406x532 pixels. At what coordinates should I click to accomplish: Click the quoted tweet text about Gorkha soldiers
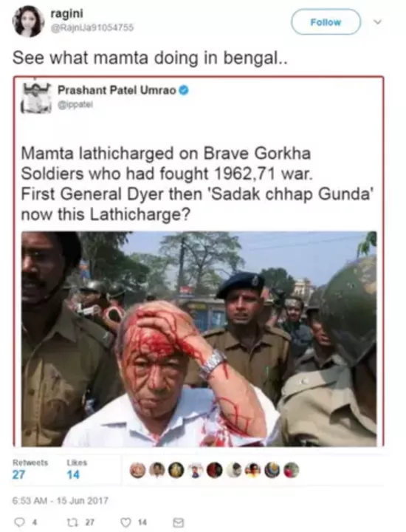tap(197, 184)
